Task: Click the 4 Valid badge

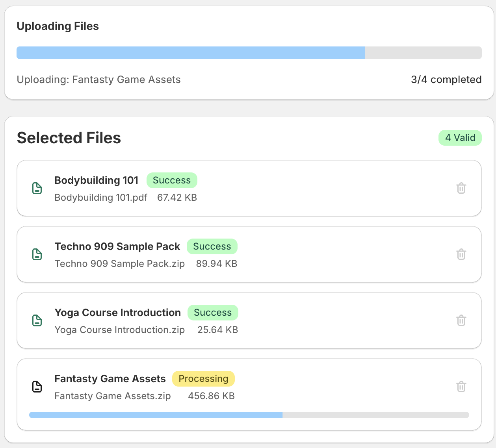Action: 460,138
